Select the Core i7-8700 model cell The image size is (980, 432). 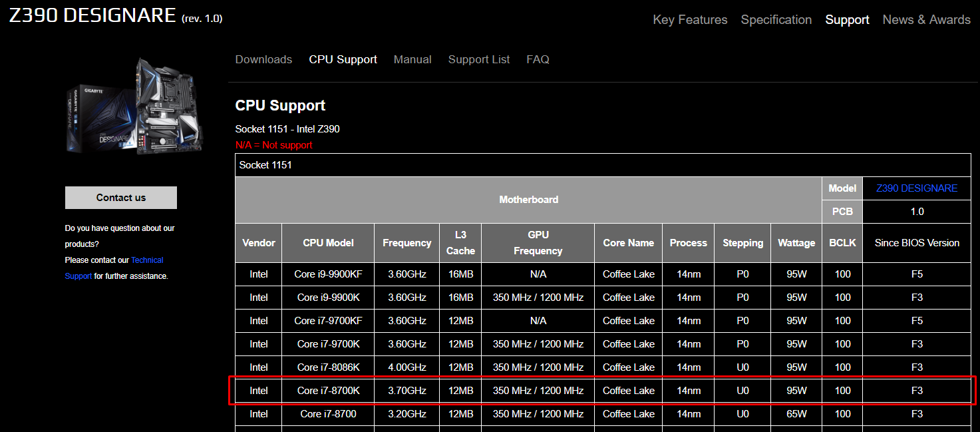pos(328,414)
